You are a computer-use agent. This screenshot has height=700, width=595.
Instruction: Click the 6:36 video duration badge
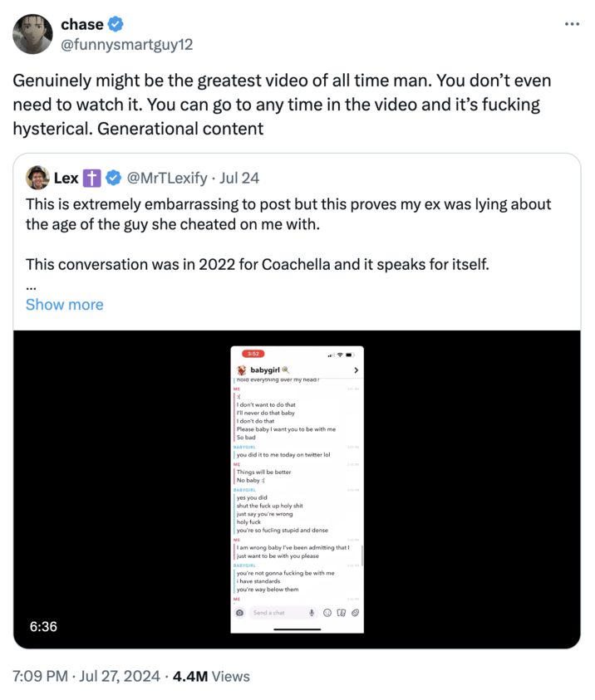43,625
